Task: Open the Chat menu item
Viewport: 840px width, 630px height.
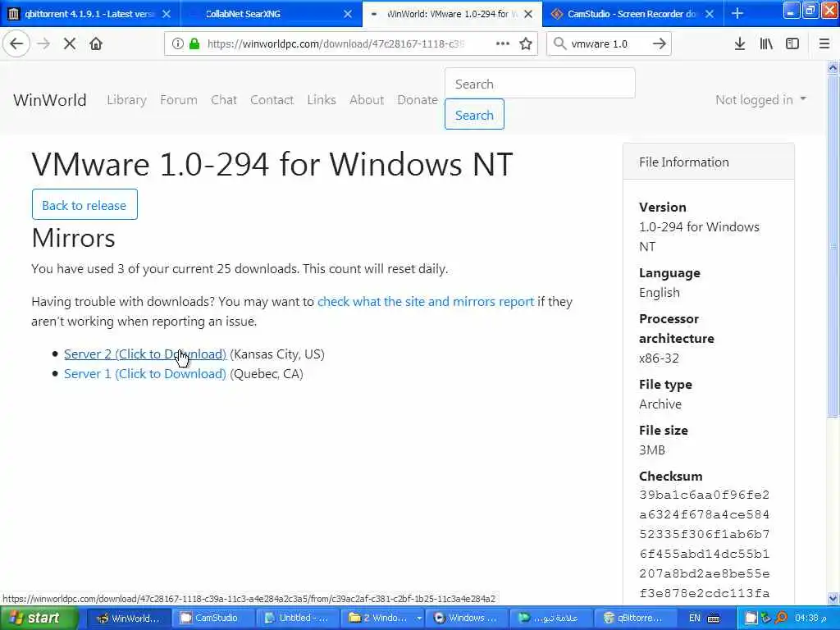Action: pos(223,99)
